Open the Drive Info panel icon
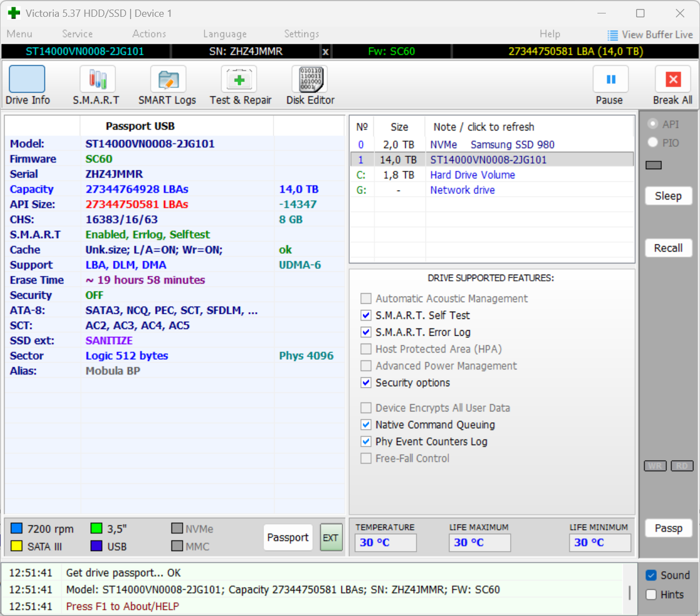 (27, 79)
